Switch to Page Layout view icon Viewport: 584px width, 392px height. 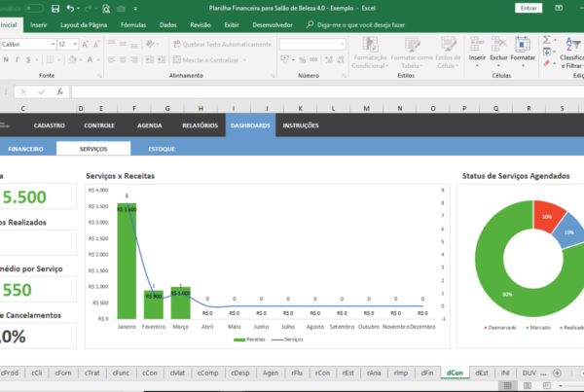pos(528,385)
